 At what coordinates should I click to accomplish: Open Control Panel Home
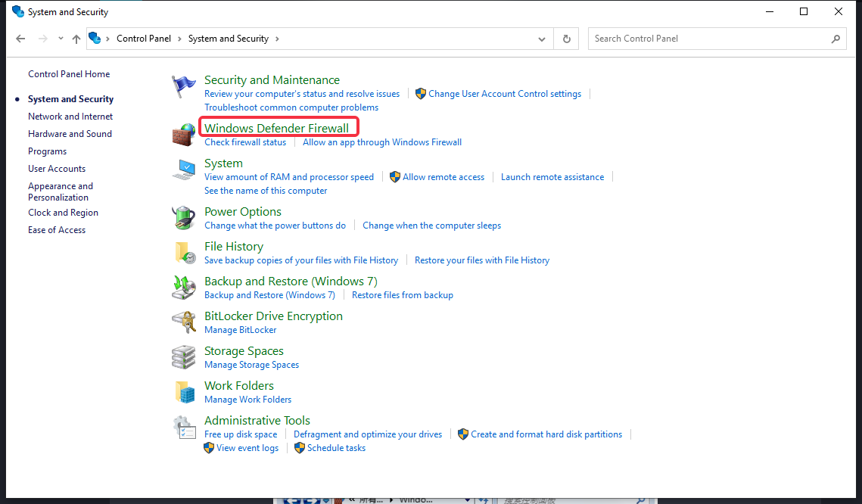click(69, 74)
